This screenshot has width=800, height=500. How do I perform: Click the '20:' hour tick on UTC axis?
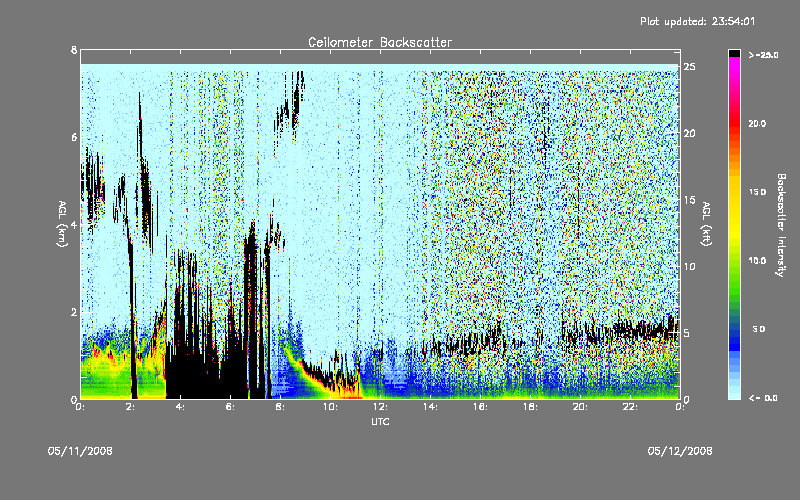click(580, 407)
